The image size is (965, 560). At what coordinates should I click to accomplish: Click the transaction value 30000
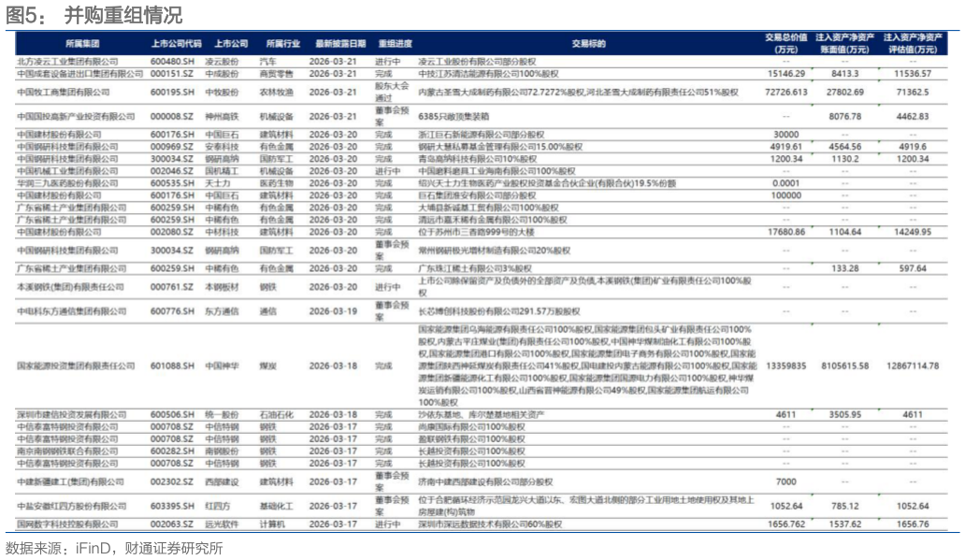coord(785,135)
